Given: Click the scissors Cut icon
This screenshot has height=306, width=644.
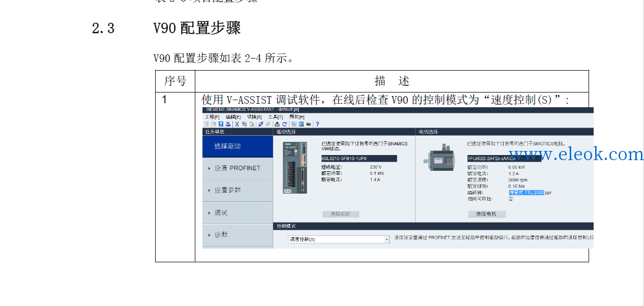Looking at the screenshot, I should pyautogui.click(x=237, y=124).
